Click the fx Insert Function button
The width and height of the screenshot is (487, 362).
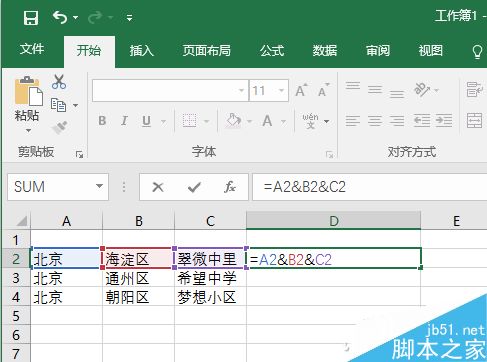pos(230,187)
